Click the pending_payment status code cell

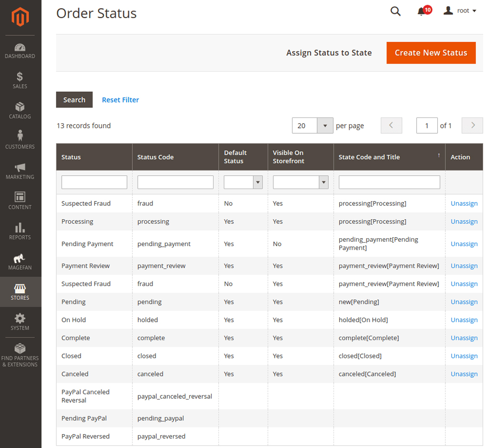(175, 244)
